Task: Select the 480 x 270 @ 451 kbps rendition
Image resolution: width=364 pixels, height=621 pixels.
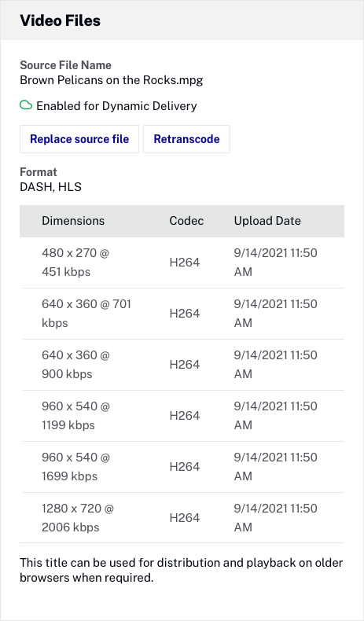Action: pos(183,263)
